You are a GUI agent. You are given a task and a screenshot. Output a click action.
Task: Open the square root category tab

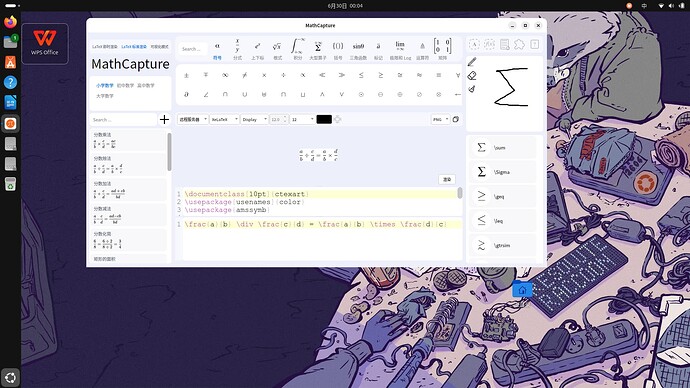(x=277, y=49)
